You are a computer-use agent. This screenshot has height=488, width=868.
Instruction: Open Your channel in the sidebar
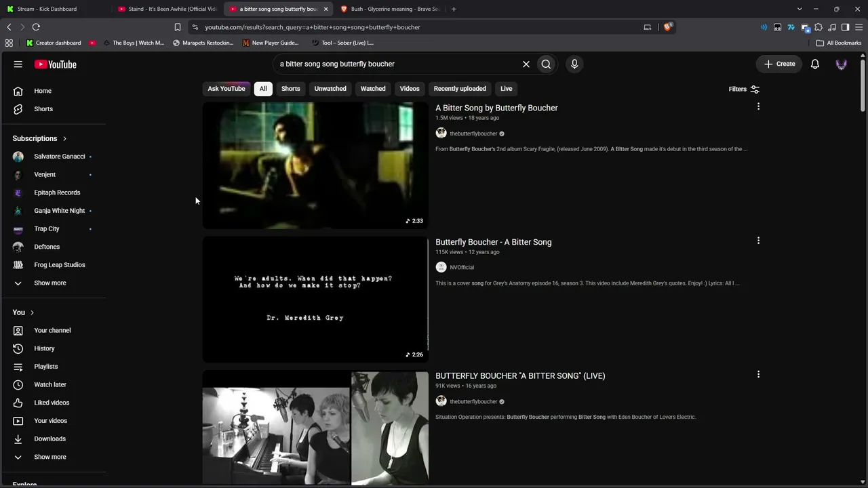(54, 331)
